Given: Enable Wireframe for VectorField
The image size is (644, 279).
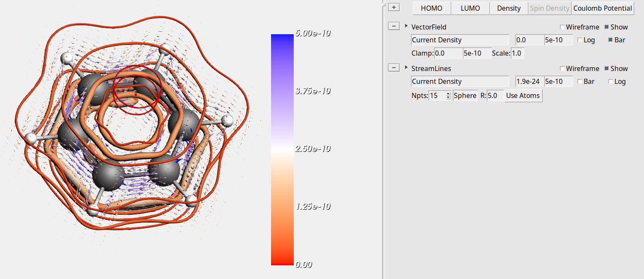Looking at the screenshot, I should coord(563,27).
